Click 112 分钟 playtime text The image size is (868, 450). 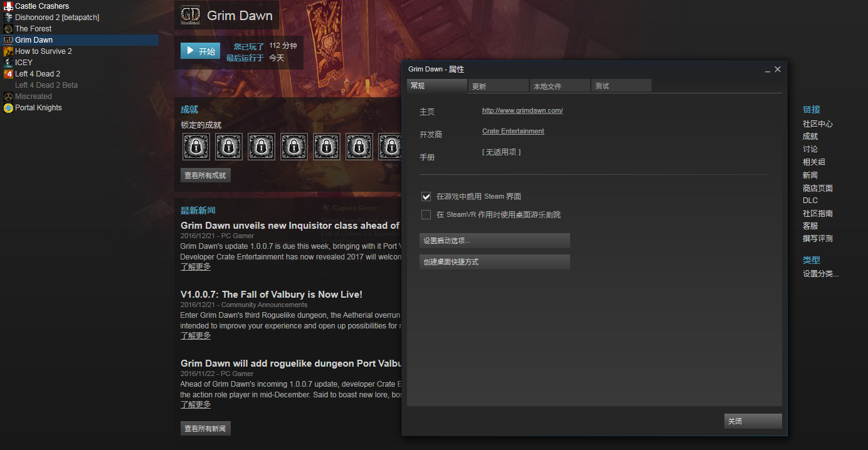[x=283, y=46]
